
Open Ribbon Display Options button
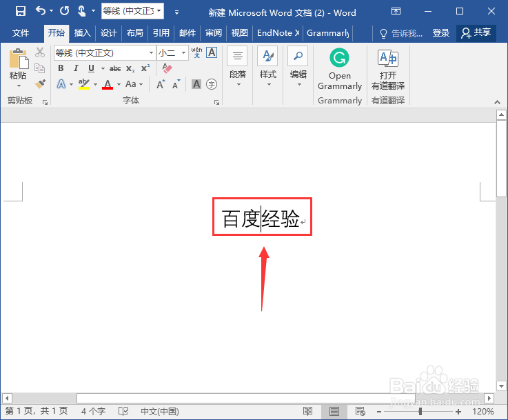click(396, 11)
